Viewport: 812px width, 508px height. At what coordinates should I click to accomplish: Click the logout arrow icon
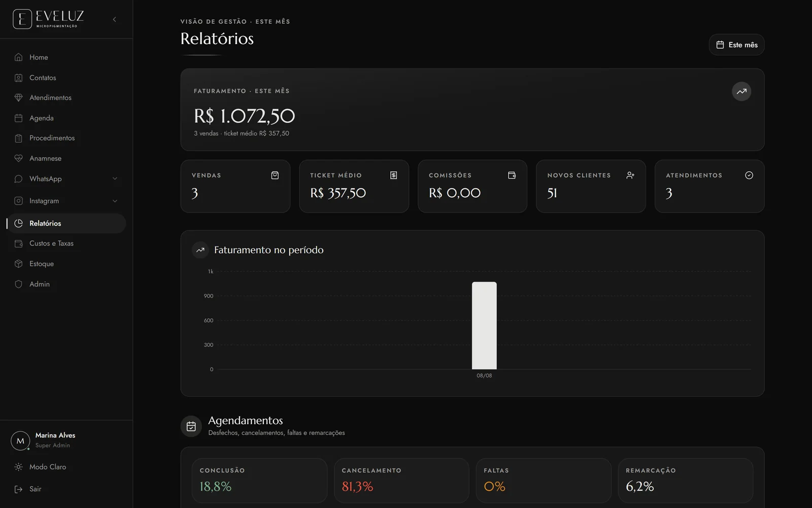tap(19, 489)
